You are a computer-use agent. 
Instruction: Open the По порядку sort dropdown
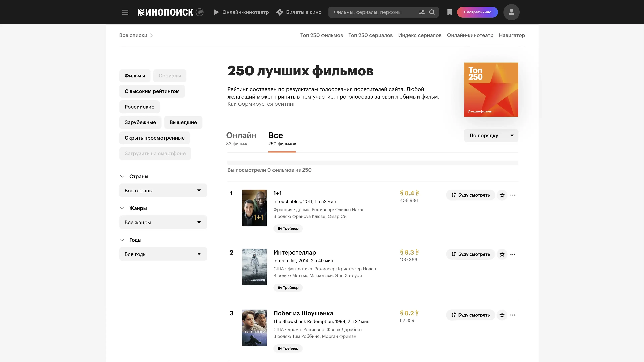pos(491,136)
